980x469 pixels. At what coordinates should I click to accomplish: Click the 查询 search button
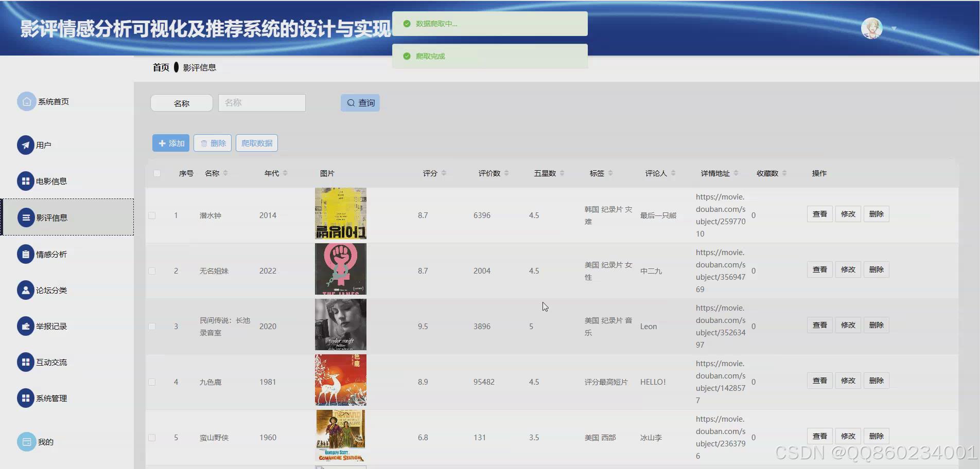(360, 103)
